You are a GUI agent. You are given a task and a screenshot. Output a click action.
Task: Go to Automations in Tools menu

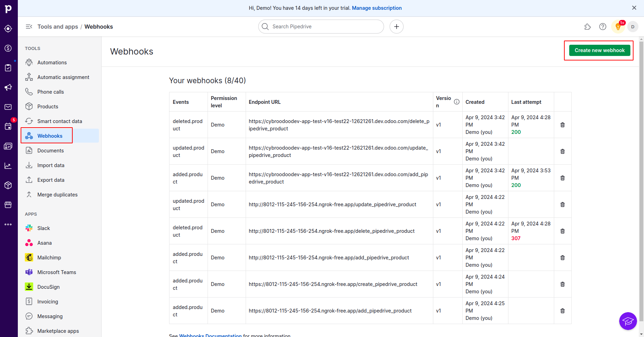[52, 63]
